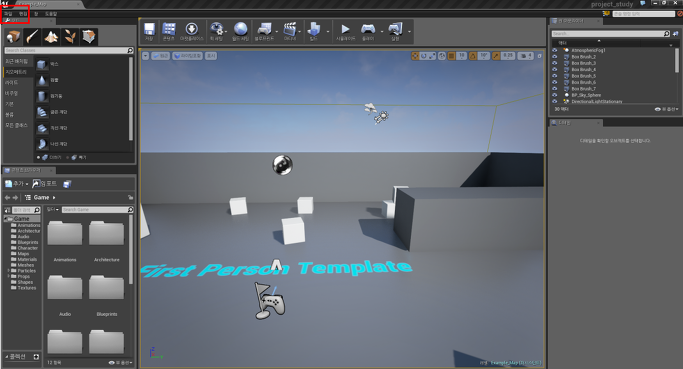683x369 pixels.
Task: Select Geometry category in Modes panel
Action: click(17, 72)
